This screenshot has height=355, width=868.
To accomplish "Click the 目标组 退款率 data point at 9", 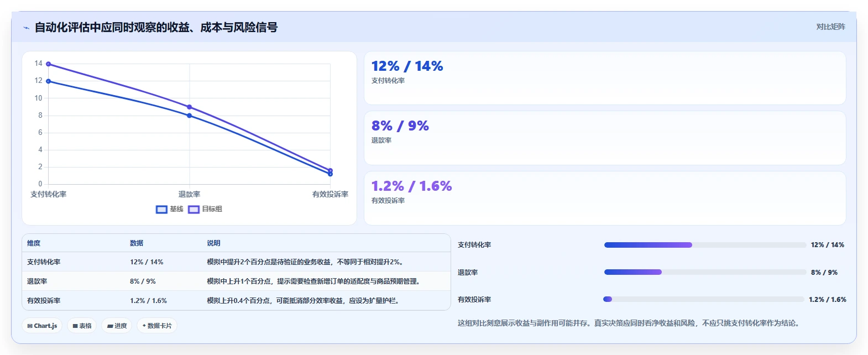I will coord(190,107).
